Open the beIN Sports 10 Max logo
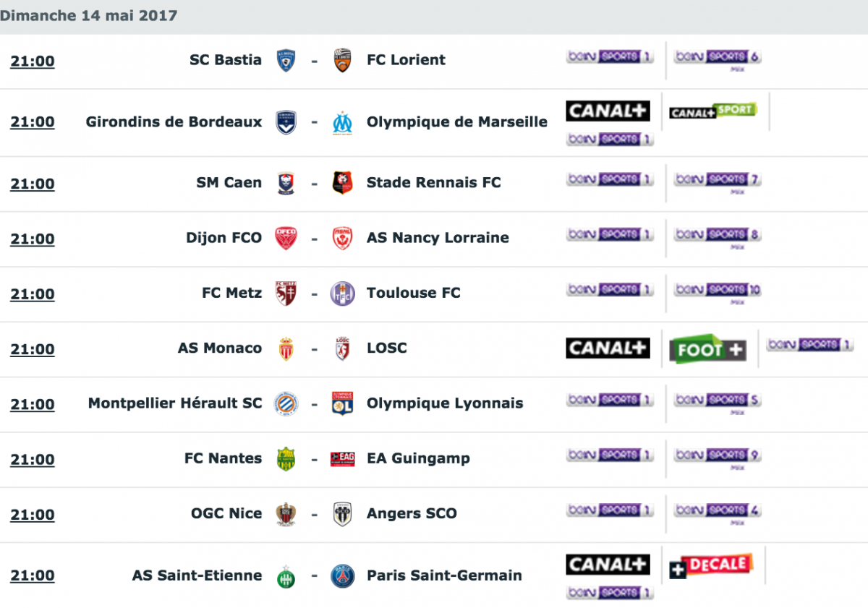 pos(718,292)
